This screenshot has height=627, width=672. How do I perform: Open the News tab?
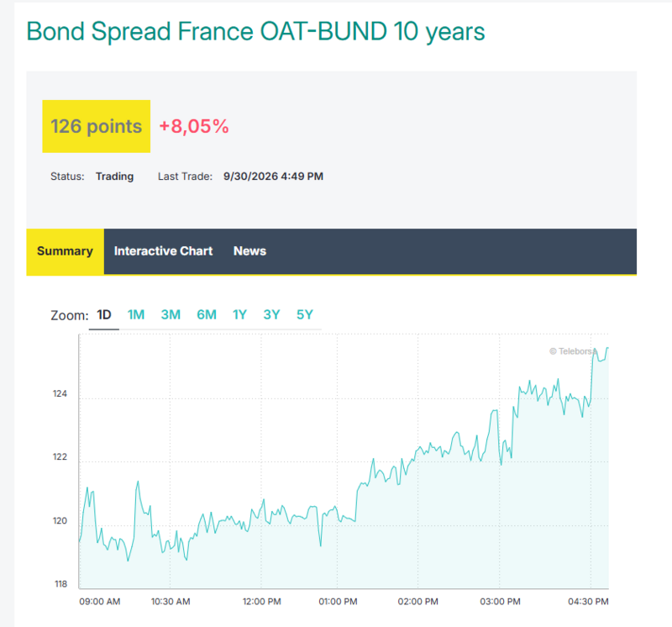coord(249,251)
